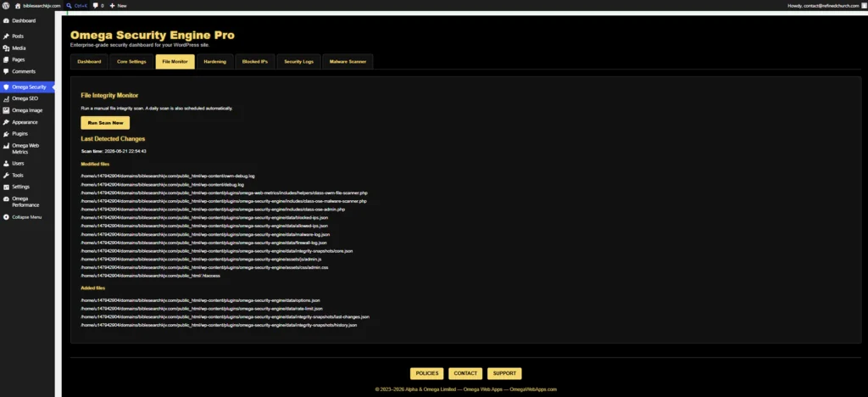Click the Omega Image picture icon
Image resolution: width=868 pixels, height=397 pixels.
tap(6, 110)
